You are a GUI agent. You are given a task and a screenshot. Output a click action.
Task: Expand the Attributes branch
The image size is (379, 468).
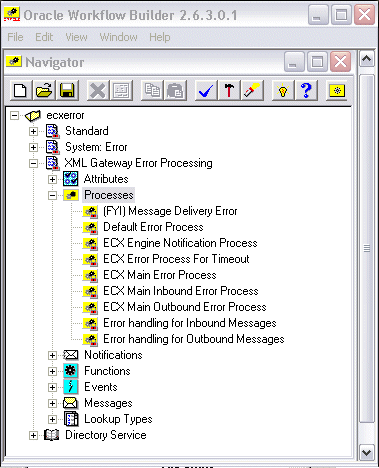52,179
